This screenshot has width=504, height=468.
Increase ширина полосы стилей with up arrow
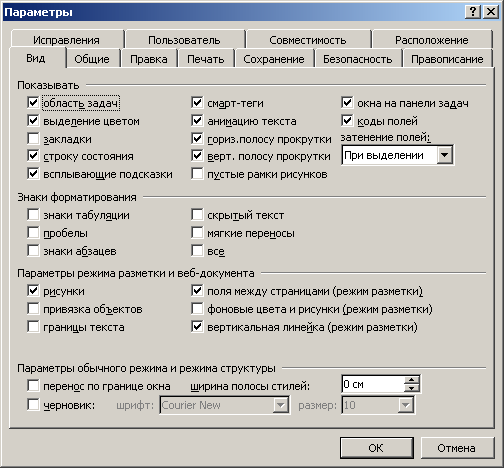(x=412, y=380)
